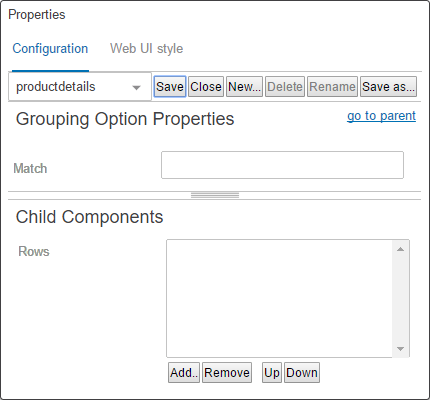Screen dimensions: 430x400
Task: Add a child row with Add..
Action: [x=184, y=373]
